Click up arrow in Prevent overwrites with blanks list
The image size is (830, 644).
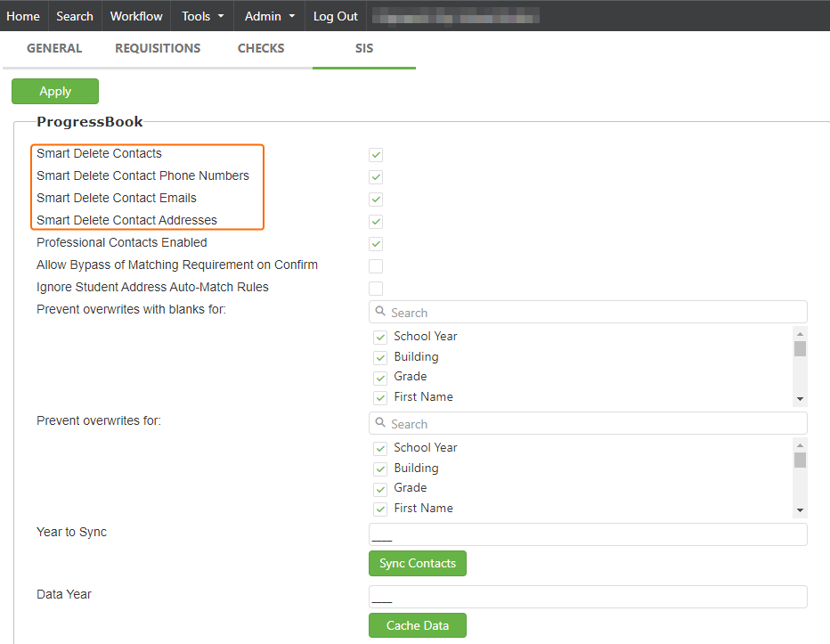coord(800,334)
